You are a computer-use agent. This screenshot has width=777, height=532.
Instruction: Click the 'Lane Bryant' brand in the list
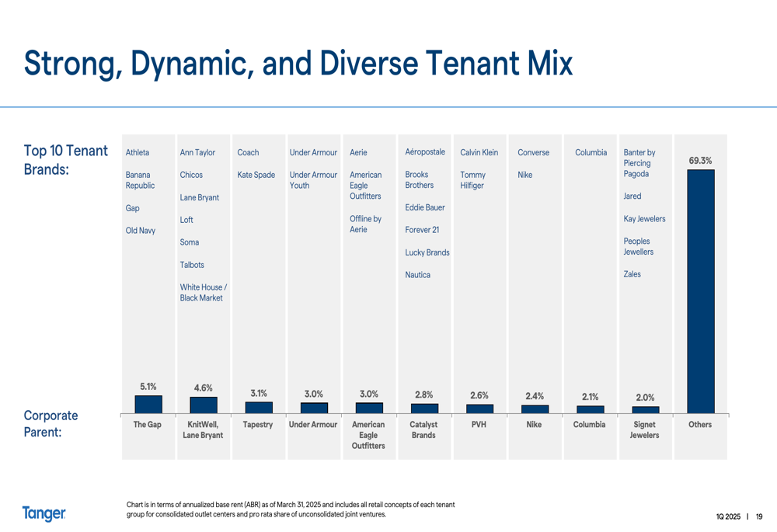point(199,197)
